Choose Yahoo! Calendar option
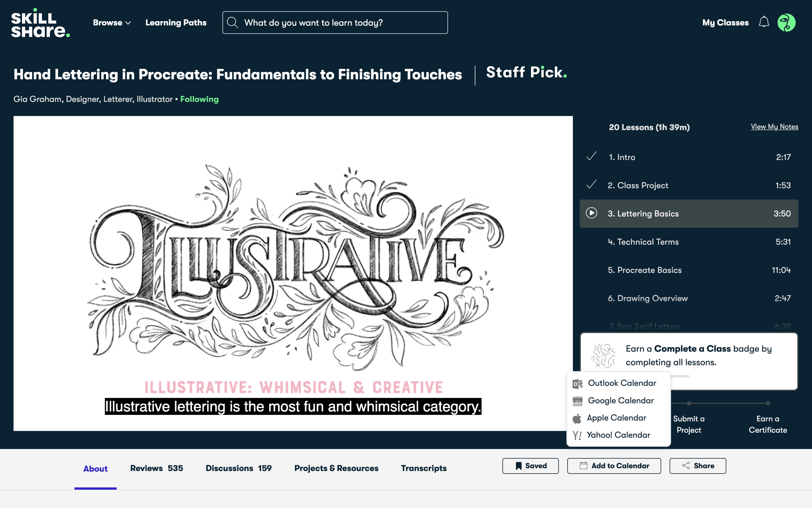812x508 pixels. [618, 435]
